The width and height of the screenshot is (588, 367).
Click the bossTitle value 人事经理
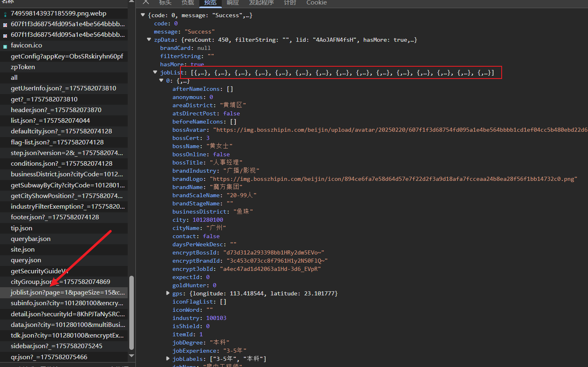click(226, 162)
